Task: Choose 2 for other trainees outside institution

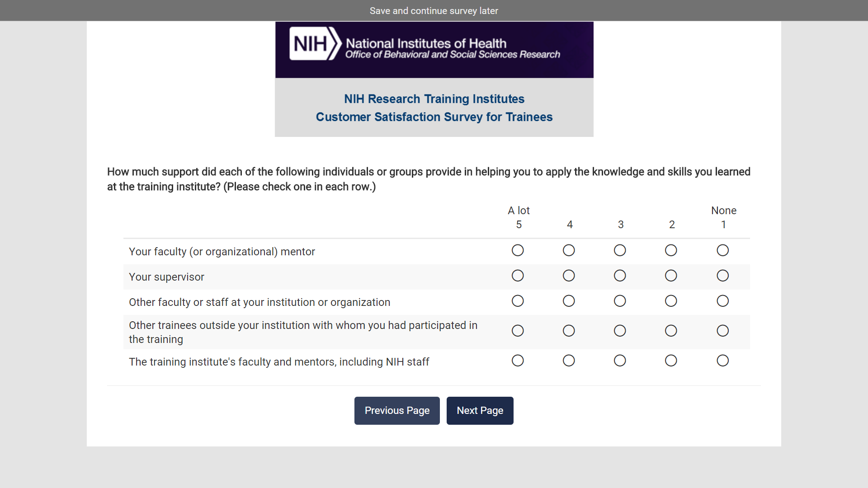Action: click(671, 331)
